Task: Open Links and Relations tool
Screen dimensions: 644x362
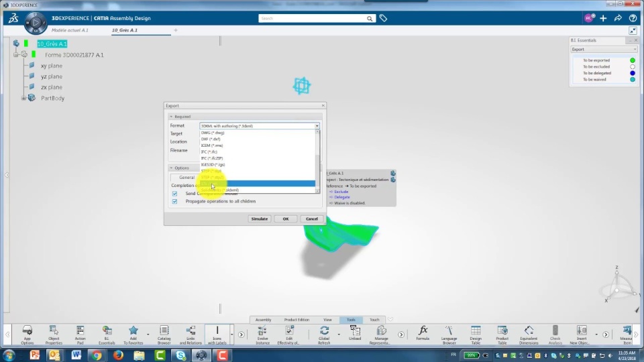Action: click(x=191, y=335)
